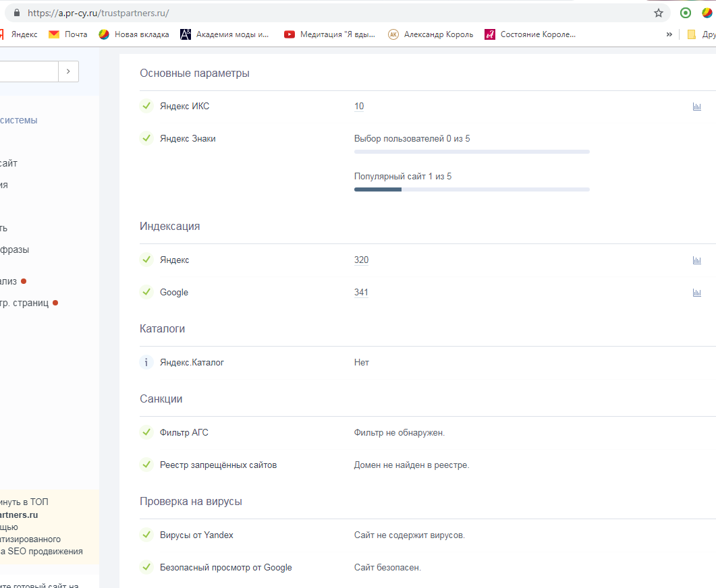Click the 'Домен не найден в реестре.' text
Viewport: 716px width, 588px height.
click(412, 465)
